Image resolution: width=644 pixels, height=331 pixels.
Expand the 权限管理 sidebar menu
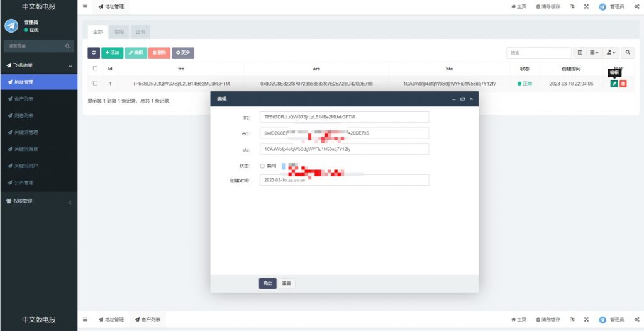[38, 201]
